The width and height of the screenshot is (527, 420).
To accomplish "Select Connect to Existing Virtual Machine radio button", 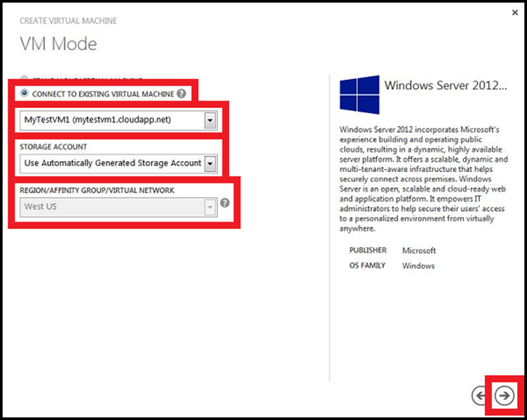I will pyautogui.click(x=24, y=93).
